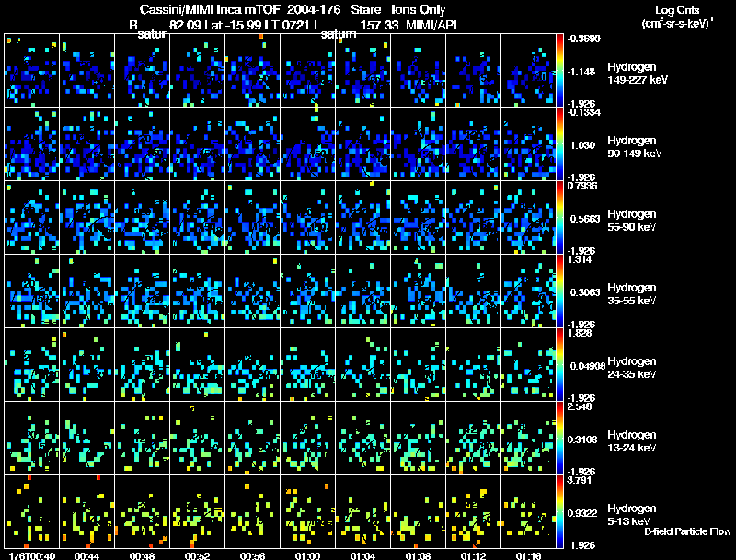The height and width of the screenshot is (560, 736).
Task: Open the 90-149 keV panel at 00:52
Action: [197, 144]
